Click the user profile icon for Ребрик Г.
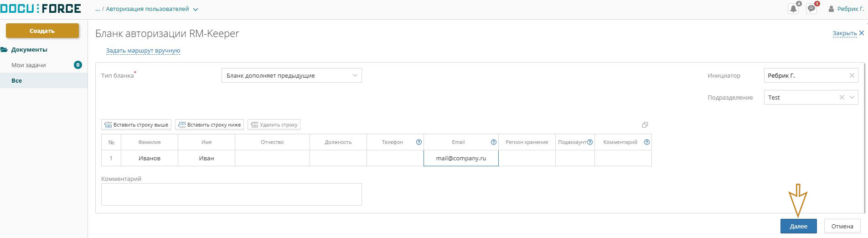 [x=831, y=9]
